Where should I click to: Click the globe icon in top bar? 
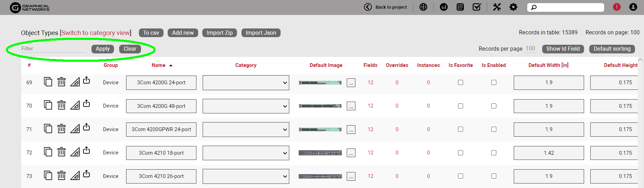click(x=423, y=7)
